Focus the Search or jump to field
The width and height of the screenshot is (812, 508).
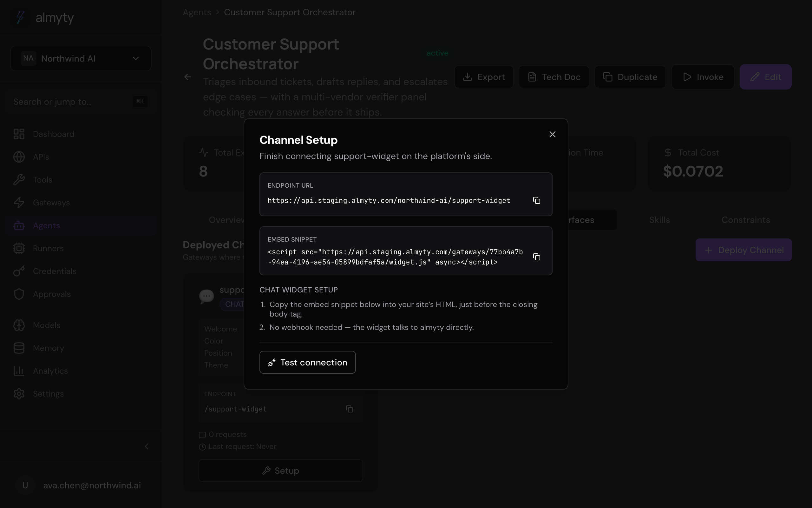pyautogui.click(x=81, y=102)
